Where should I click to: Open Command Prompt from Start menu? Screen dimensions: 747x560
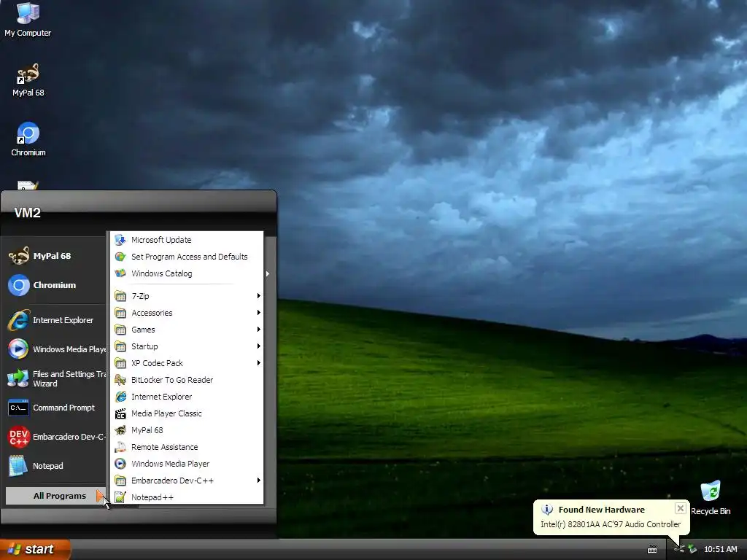pos(56,408)
